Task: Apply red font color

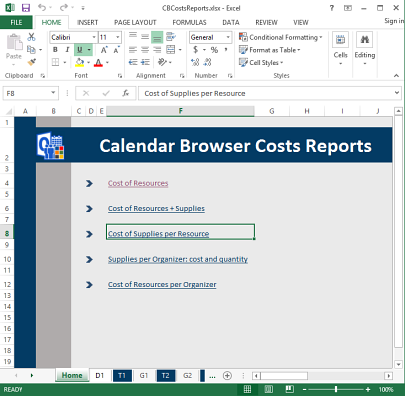Action: pyautogui.click(x=98, y=63)
